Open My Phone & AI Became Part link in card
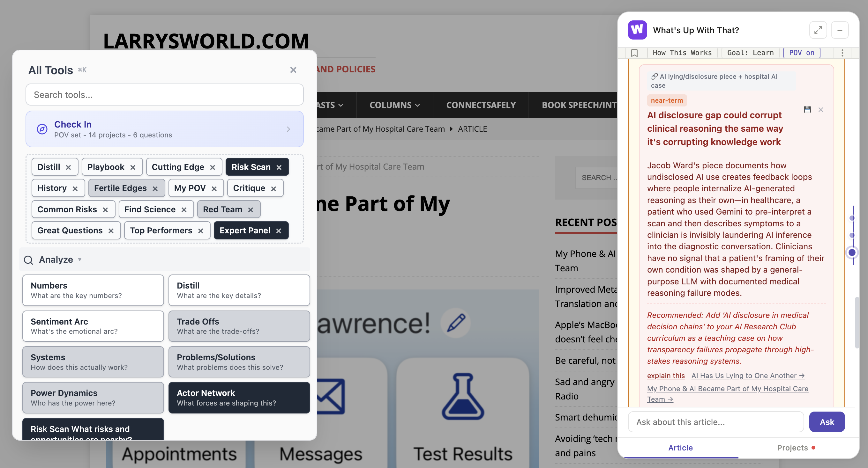Viewport: 868px width, 468px height. click(x=728, y=394)
